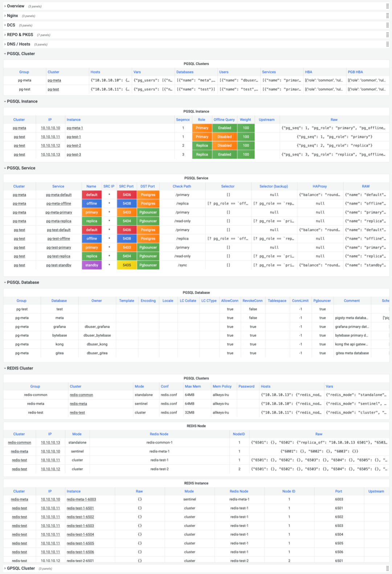The width and height of the screenshot is (392, 574).
Task: Click the GPSQL Cluster row handle icon
Action: pyautogui.click(x=387, y=568)
